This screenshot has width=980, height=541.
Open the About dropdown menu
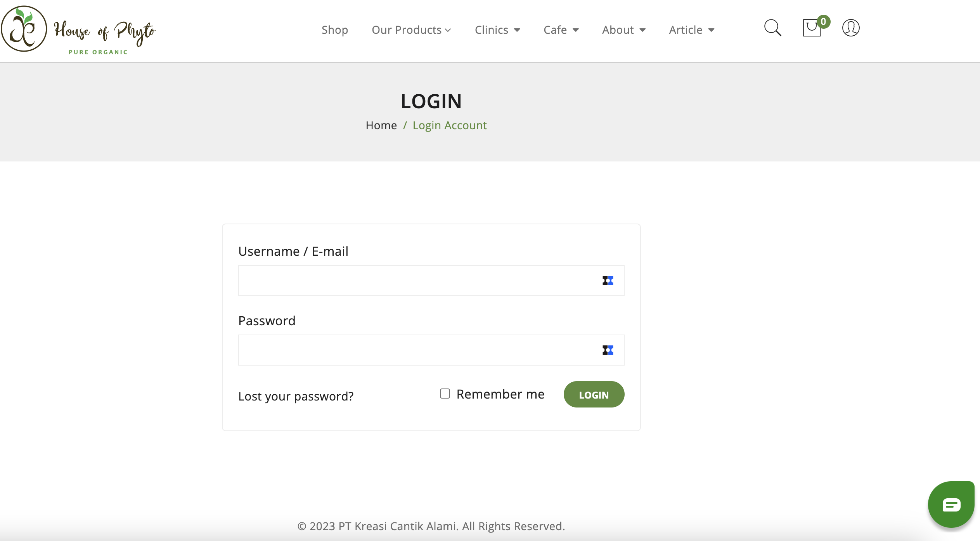coord(624,30)
